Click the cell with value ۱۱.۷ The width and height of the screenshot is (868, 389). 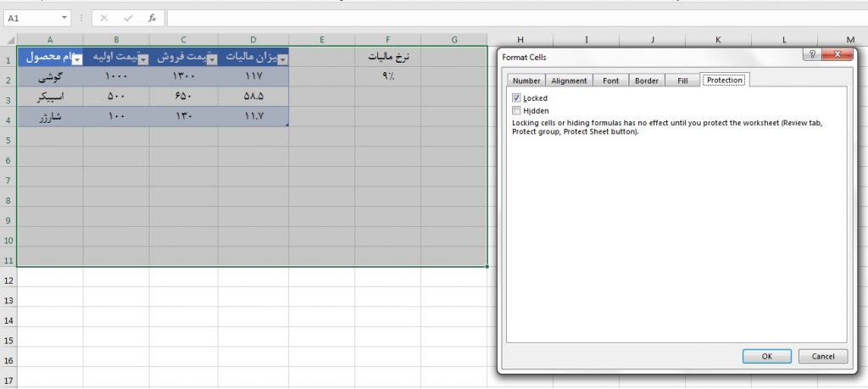point(253,117)
